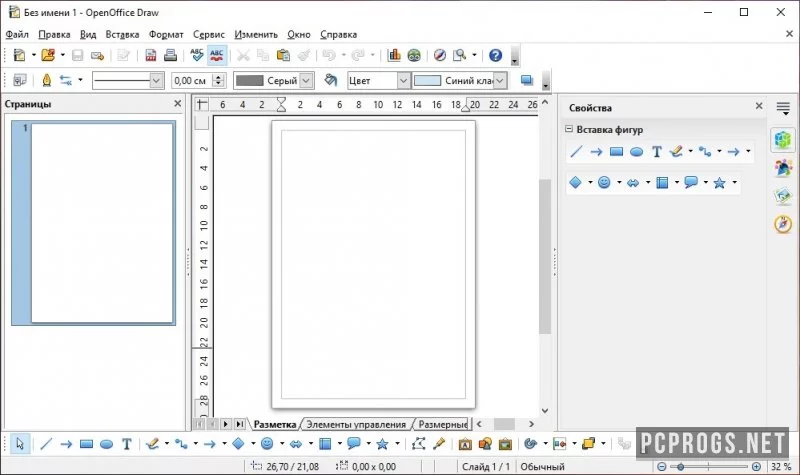Click the gray line color swatch
800x475 pixels.
point(250,80)
